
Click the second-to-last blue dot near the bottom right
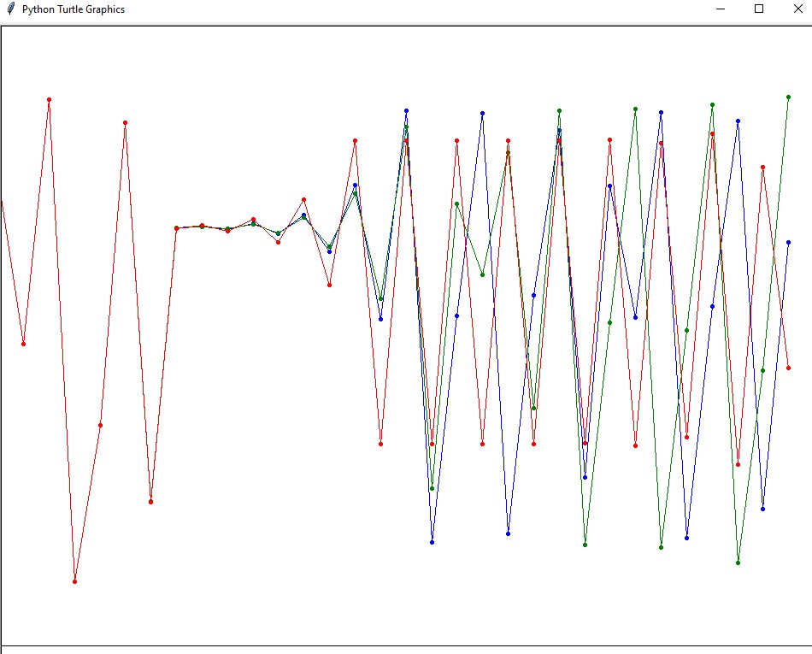coord(762,509)
